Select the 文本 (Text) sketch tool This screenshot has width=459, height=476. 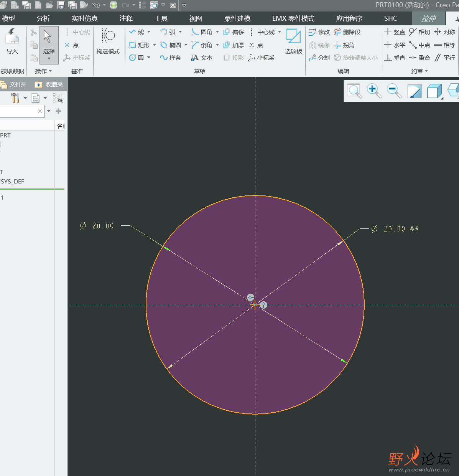click(x=202, y=58)
